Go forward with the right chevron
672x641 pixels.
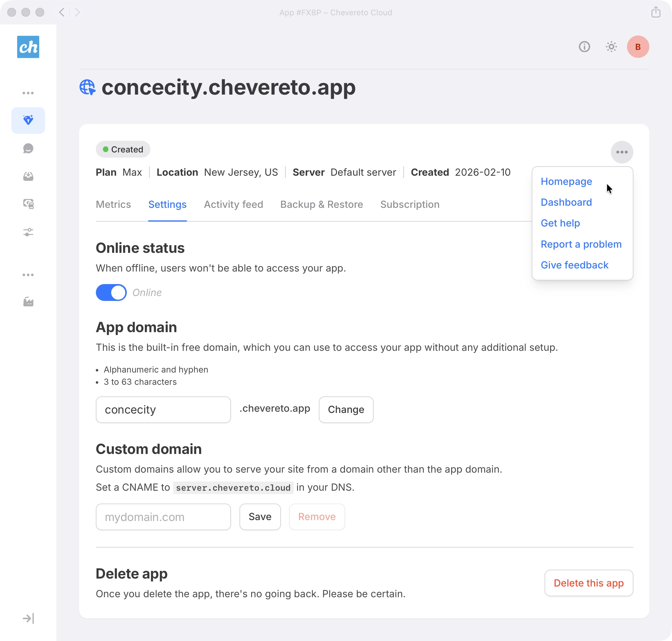[77, 12]
